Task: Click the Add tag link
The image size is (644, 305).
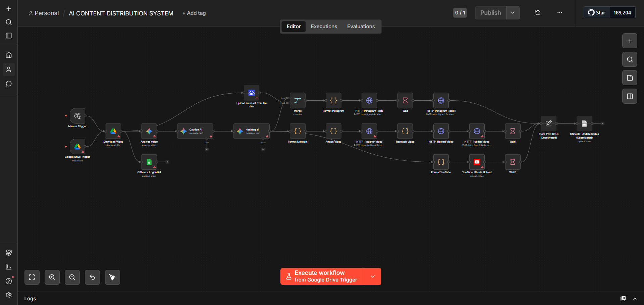Action: 194,13
